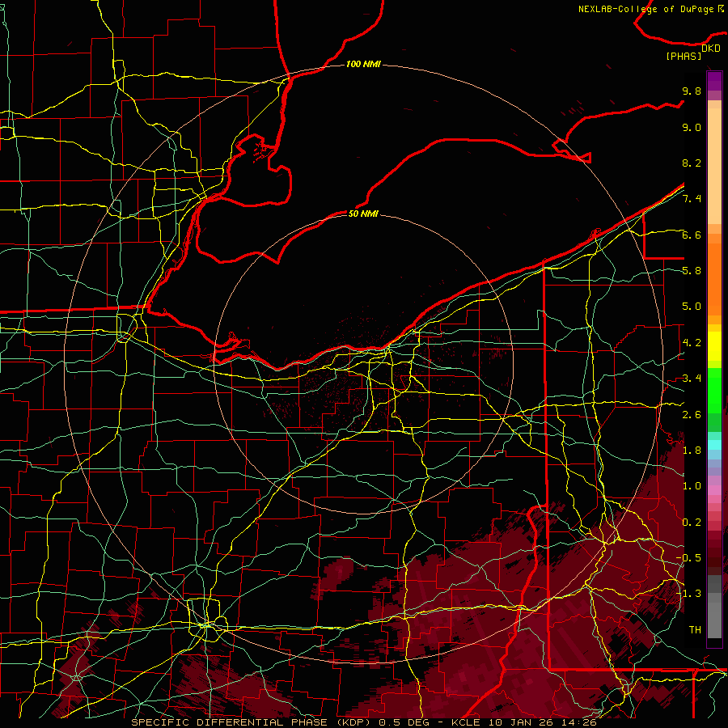Select the 8.2 scale value
This screenshot has width=728, height=728.
(692, 163)
